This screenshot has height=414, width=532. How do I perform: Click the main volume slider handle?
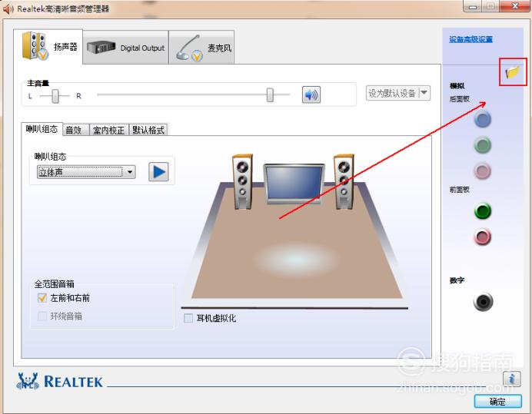tap(270, 95)
